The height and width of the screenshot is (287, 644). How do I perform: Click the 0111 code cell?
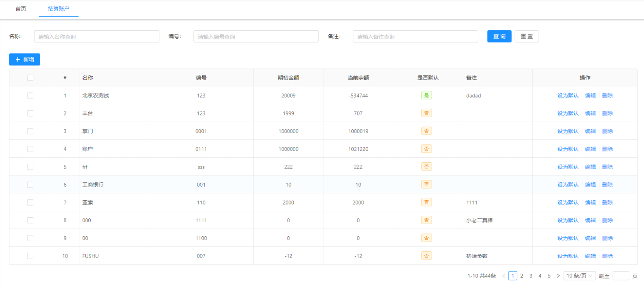[201, 149]
